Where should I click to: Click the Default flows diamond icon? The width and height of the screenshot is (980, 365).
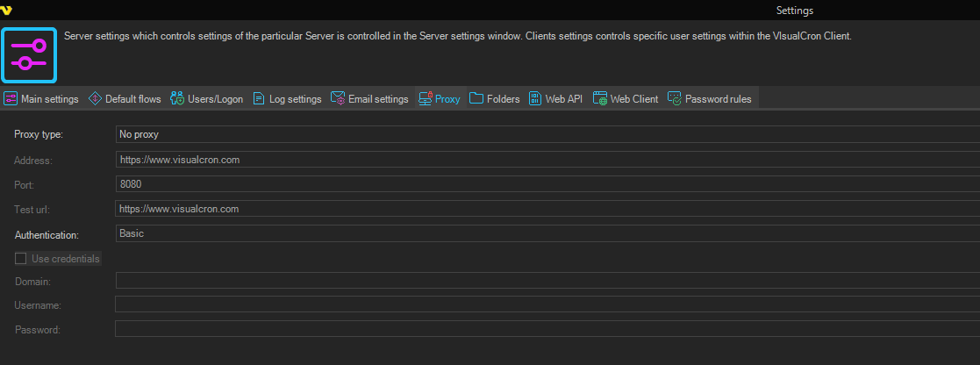[95, 99]
